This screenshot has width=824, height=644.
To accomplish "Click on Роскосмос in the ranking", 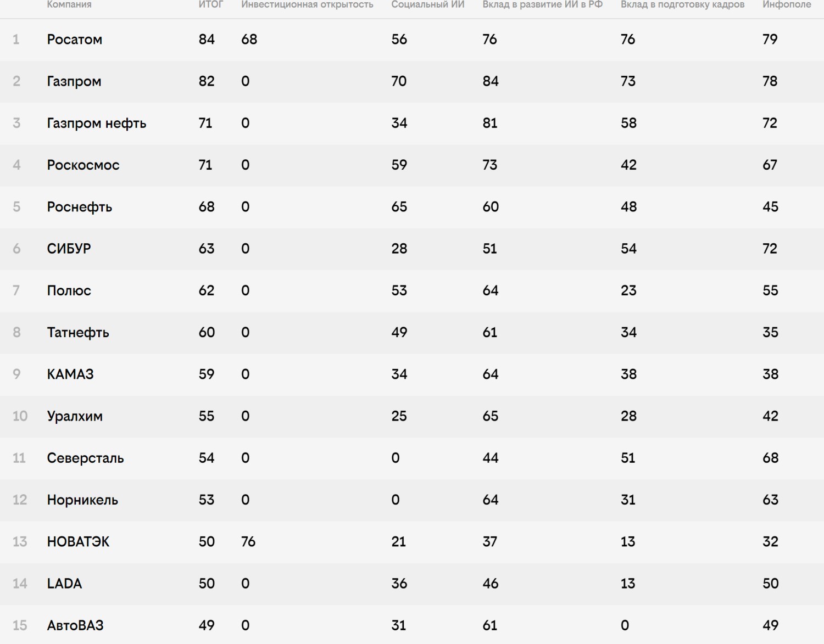I will point(83,165).
